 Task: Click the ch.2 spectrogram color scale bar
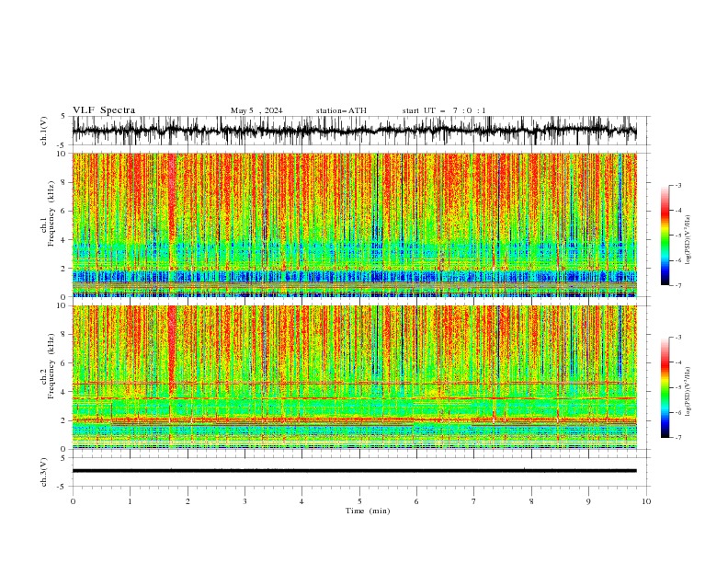(x=665, y=387)
